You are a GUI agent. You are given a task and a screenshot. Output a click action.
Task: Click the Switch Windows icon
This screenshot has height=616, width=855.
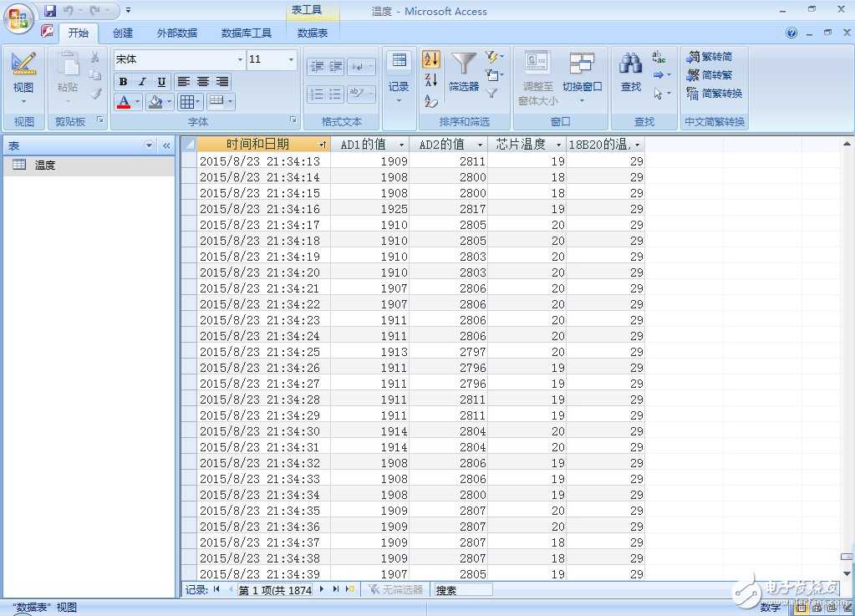tap(582, 65)
